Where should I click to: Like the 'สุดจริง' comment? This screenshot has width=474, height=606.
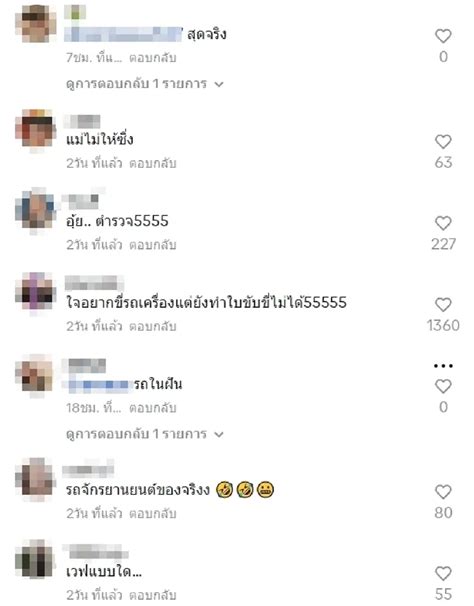click(x=443, y=36)
